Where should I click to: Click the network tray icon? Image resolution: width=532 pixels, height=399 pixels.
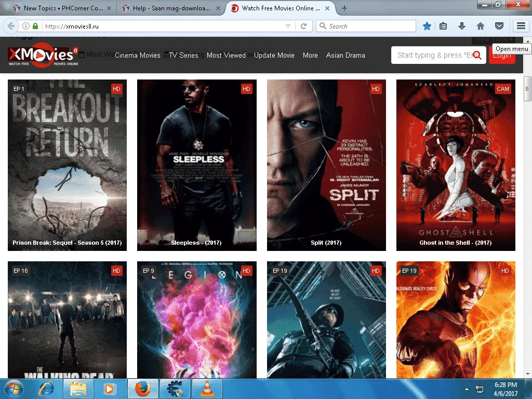click(x=480, y=389)
